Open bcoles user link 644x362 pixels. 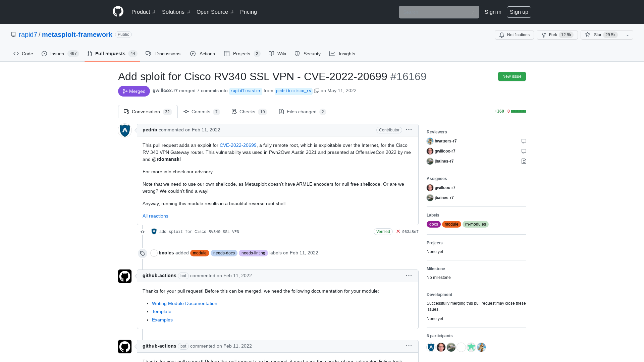pos(166,253)
